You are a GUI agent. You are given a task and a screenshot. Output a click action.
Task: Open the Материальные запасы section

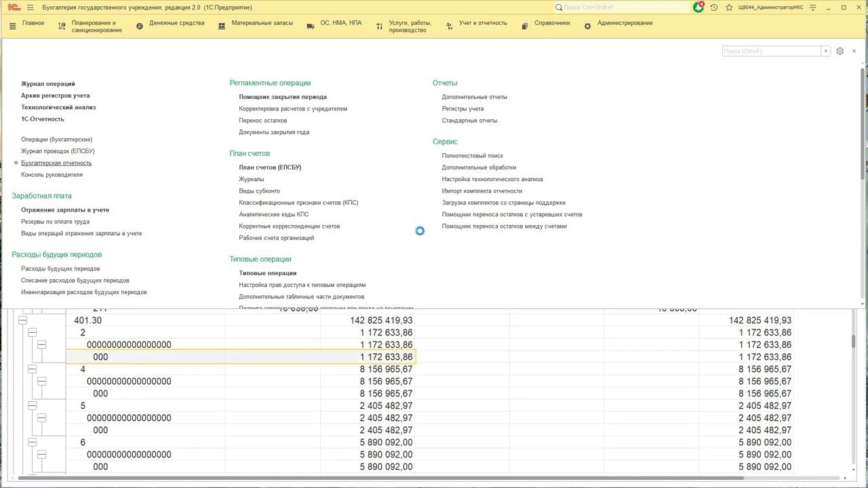point(262,23)
